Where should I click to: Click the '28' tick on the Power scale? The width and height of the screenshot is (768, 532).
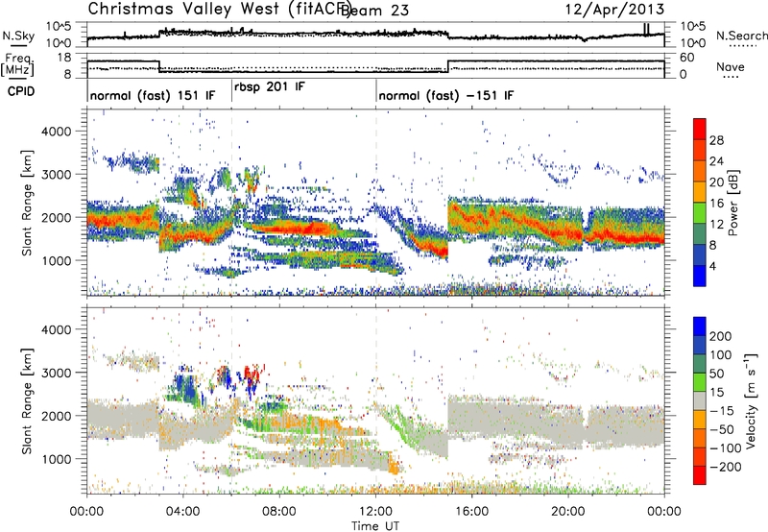[716, 140]
